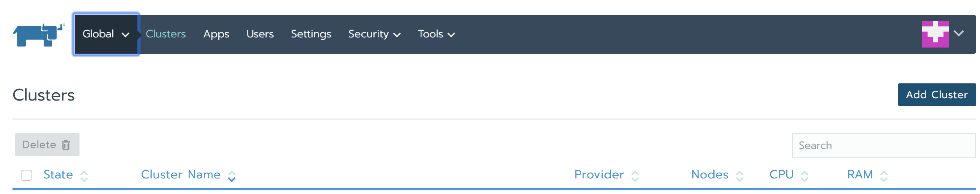Sort by Provider arrows icon

pyautogui.click(x=635, y=176)
